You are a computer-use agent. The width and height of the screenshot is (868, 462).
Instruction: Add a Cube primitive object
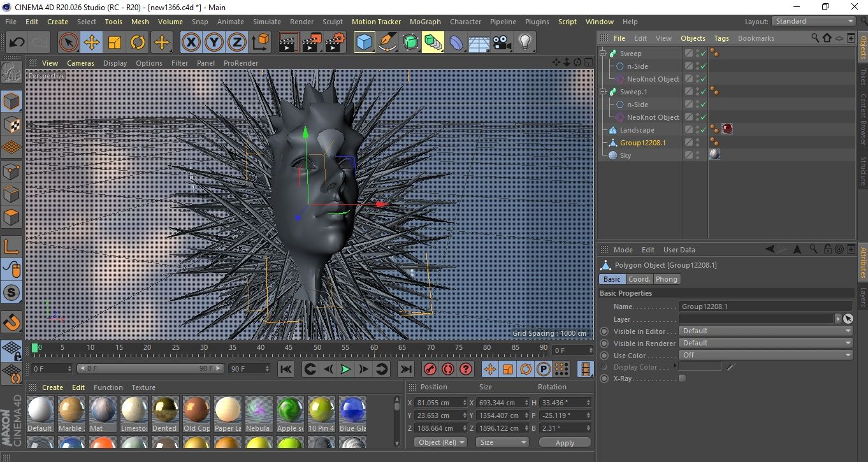coord(365,43)
